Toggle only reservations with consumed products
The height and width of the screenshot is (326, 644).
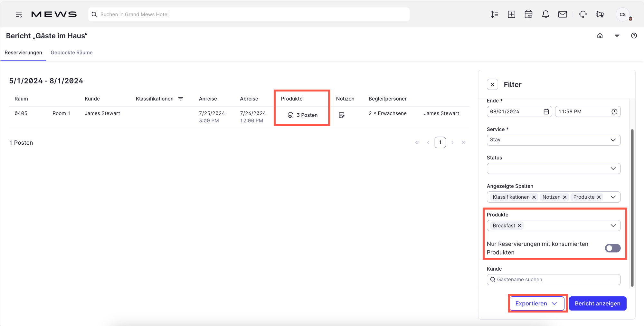[x=612, y=248]
